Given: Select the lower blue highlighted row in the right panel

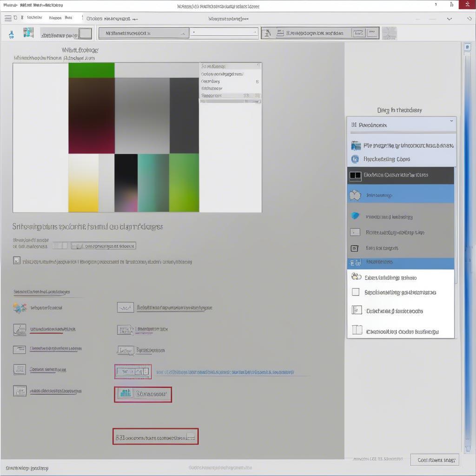Looking at the screenshot, I should tap(401, 263).
